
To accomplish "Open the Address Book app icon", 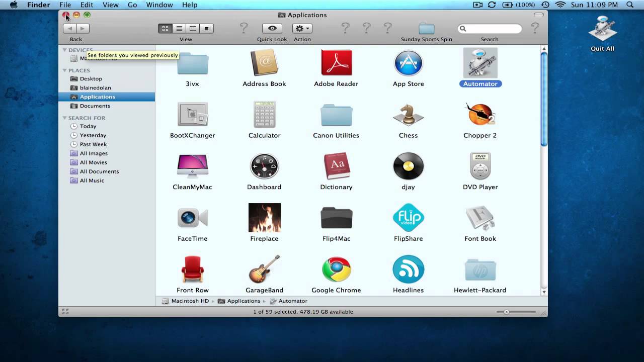I will tap(264, 63).
